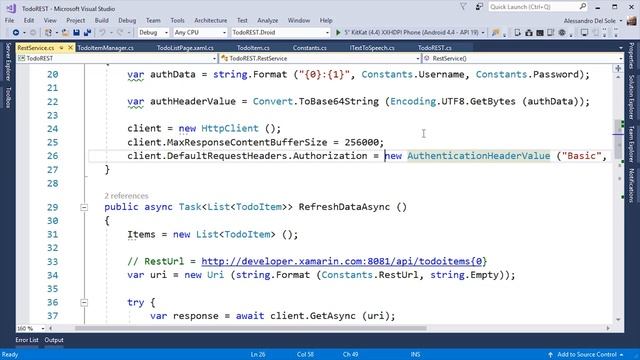Click the Navigate Forward arrow icon
Viewport: 640px width, 360px height.
click(33, 32)
